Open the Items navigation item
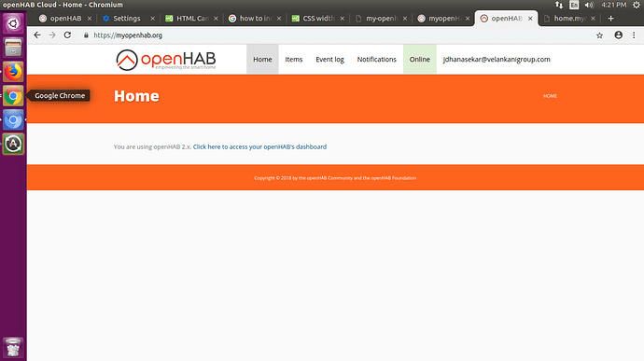644x361 pixels. [x=294, y=59]
